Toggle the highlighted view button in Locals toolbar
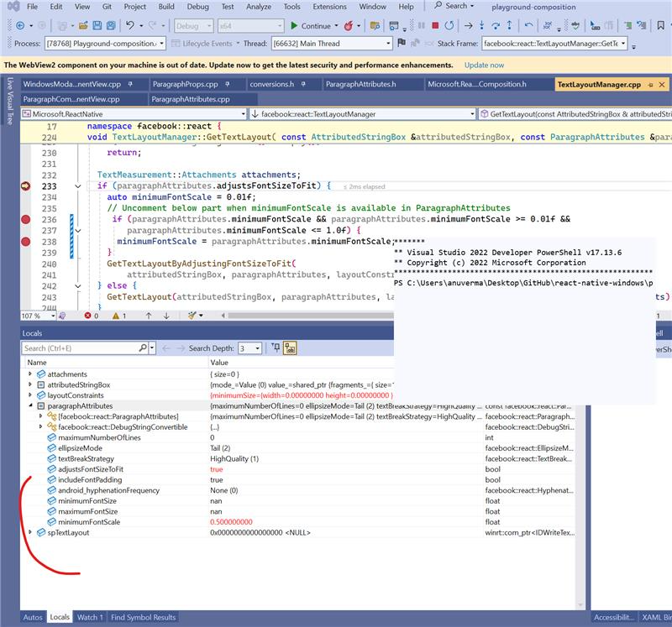Image resolution: width=672 pixels, height=627 pixels. click(290, 347)
